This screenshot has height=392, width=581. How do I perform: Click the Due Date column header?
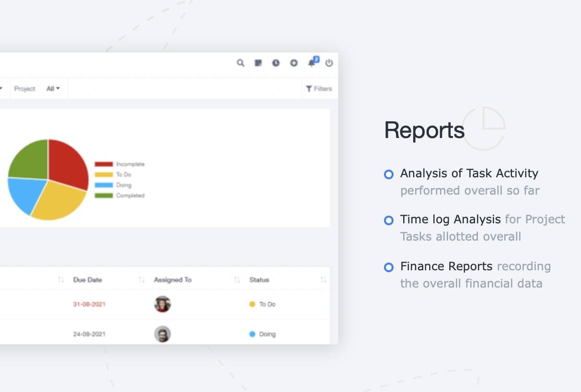88,280
